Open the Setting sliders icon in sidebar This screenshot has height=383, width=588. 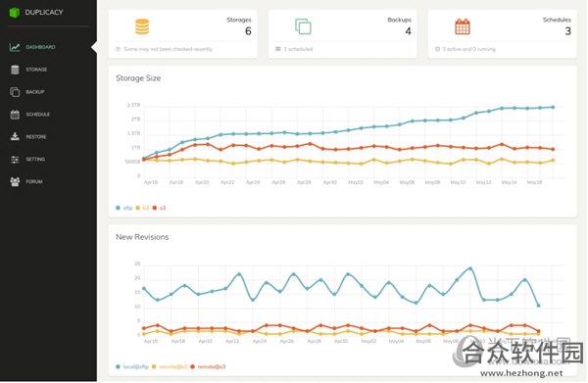pos(15,160)
